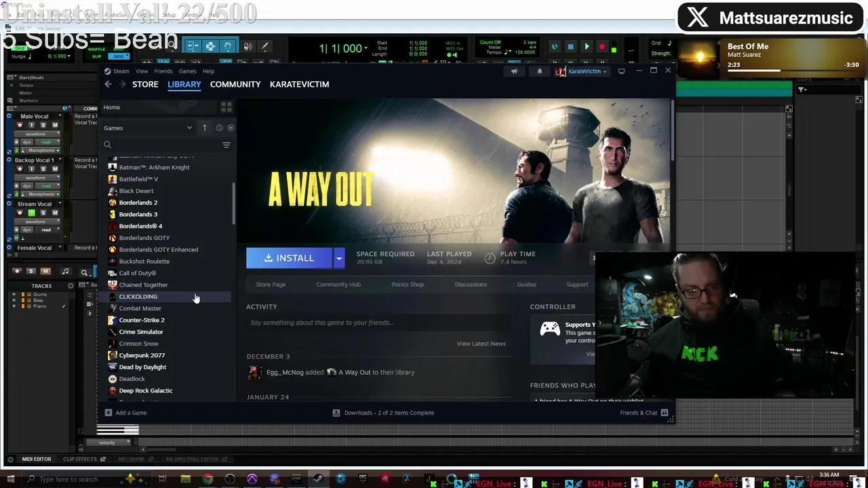Switch Steam to Big Picture mode icon
Screen dimensions: 868x488
(621, 71)
